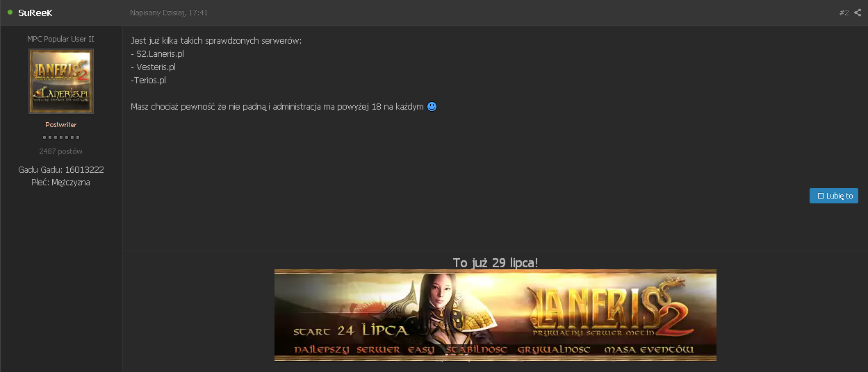Click the 'To już 29 lipca!' signature heading

(x=496, y=262)
